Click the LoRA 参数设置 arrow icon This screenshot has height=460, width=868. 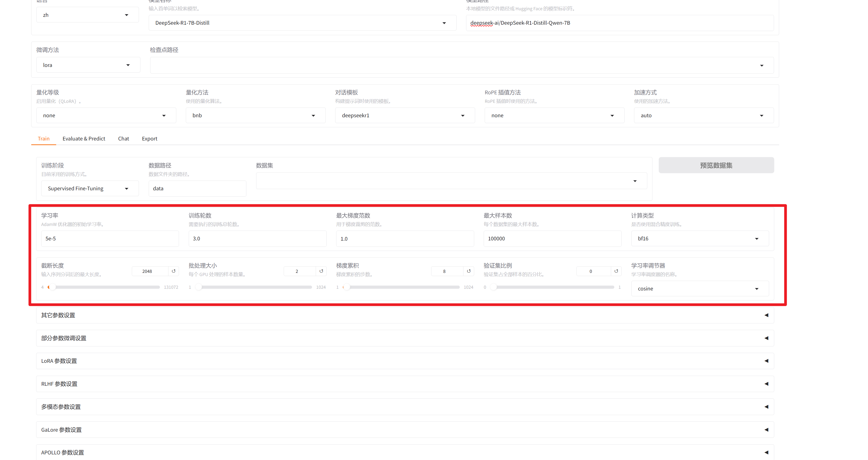pos(766,361)
